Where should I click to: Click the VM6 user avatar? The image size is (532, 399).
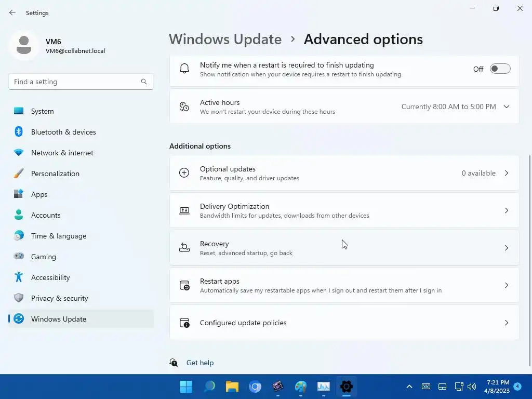point(24,45)
